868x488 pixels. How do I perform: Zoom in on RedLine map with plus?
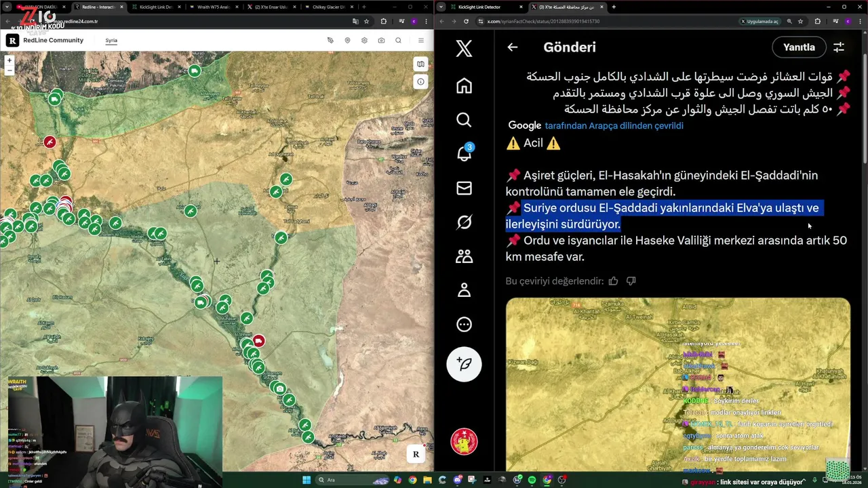point(9,60)
